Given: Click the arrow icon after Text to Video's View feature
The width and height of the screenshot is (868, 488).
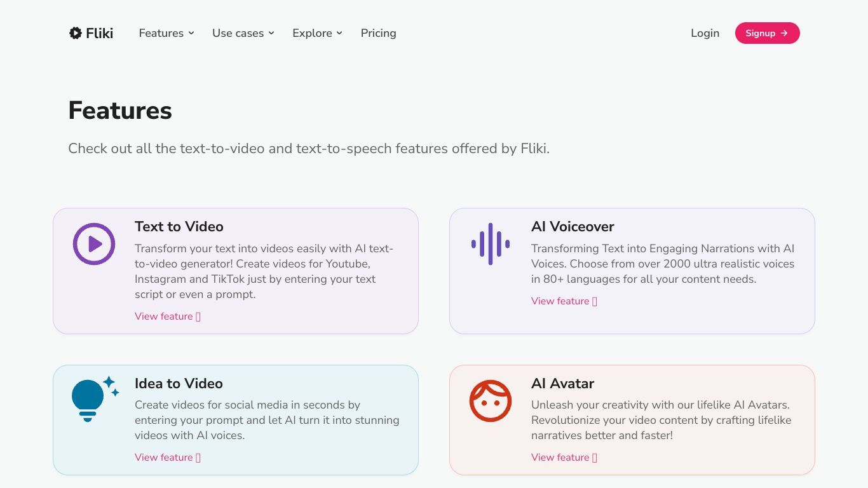Looking at the screenshot, I should coord(198,316).
